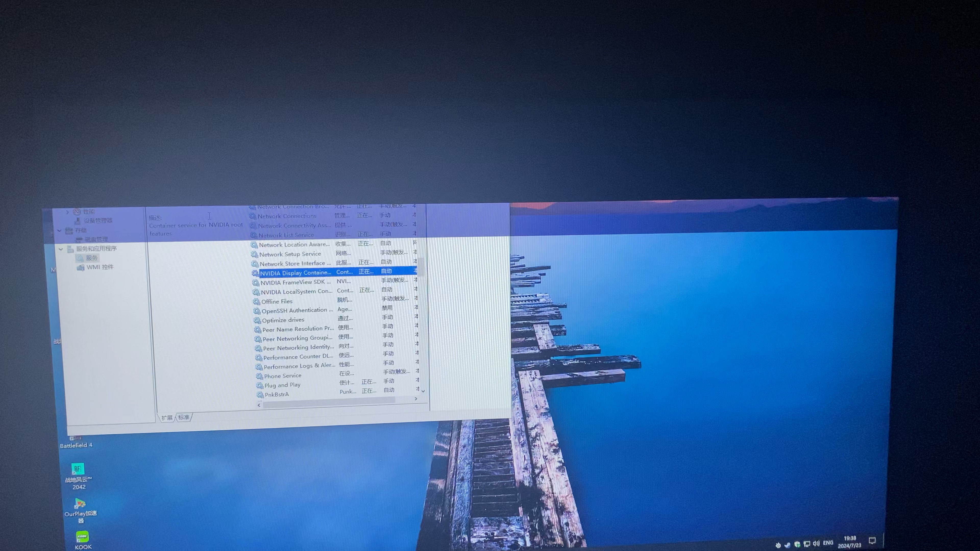Click the ENG input language indicator

828,543
